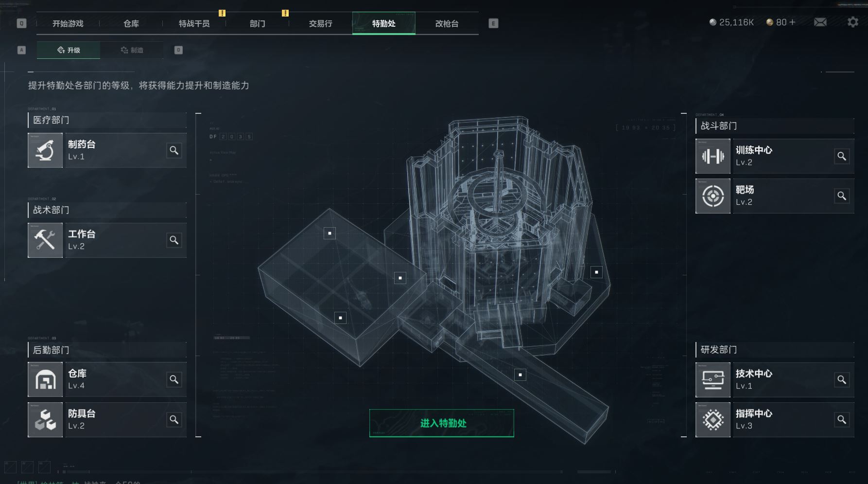Click the 进入特勤处 button

coord(442,423)
